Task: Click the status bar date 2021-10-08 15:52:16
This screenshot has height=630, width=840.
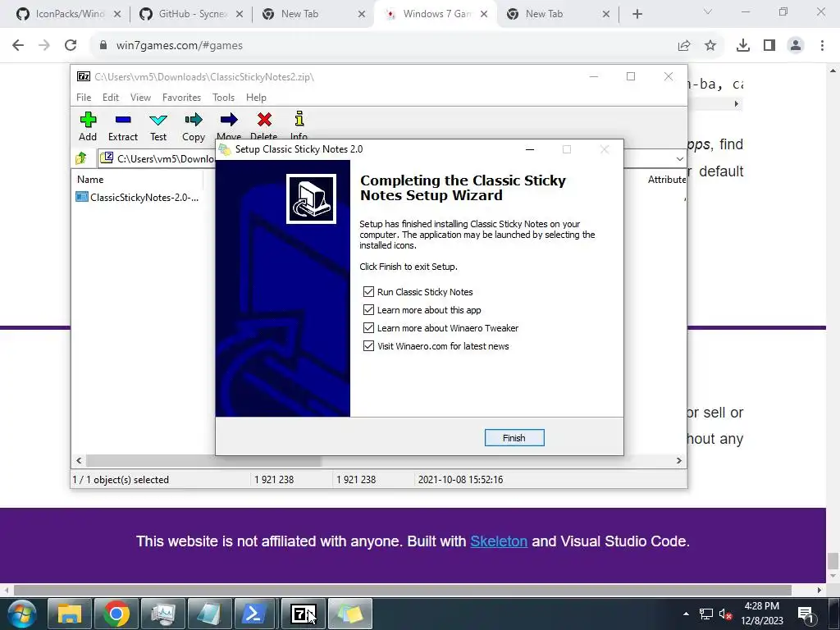Action: (461, 479)
